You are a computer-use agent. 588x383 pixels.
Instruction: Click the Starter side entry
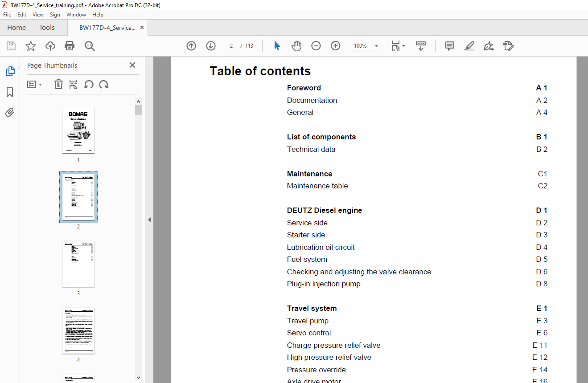click(306, 235)
